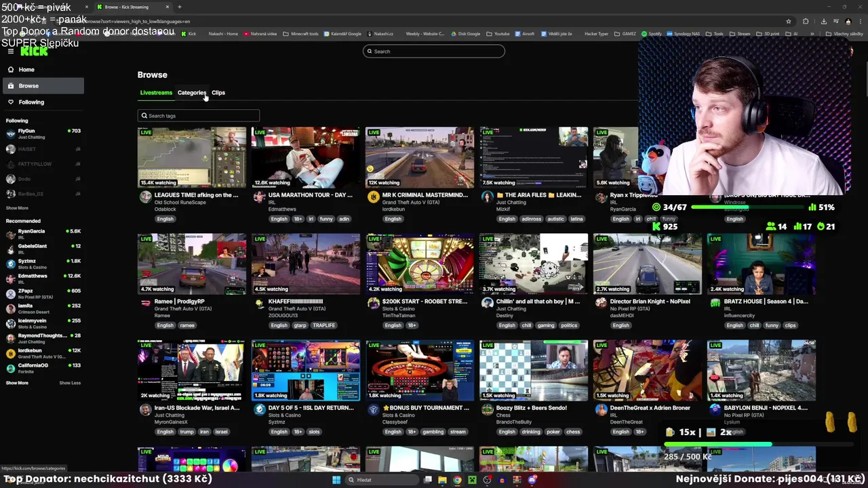The height and width of the screenshot is (488, 868).
Task: Click the adinross tag under ARIA FILES
Action: pos(531,219)
